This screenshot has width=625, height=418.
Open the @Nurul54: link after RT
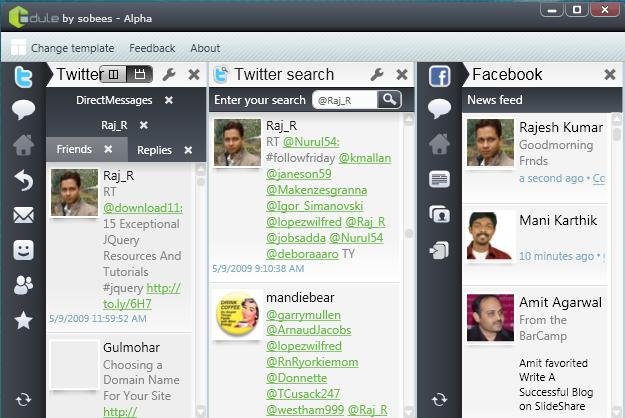tap(311, 142)
